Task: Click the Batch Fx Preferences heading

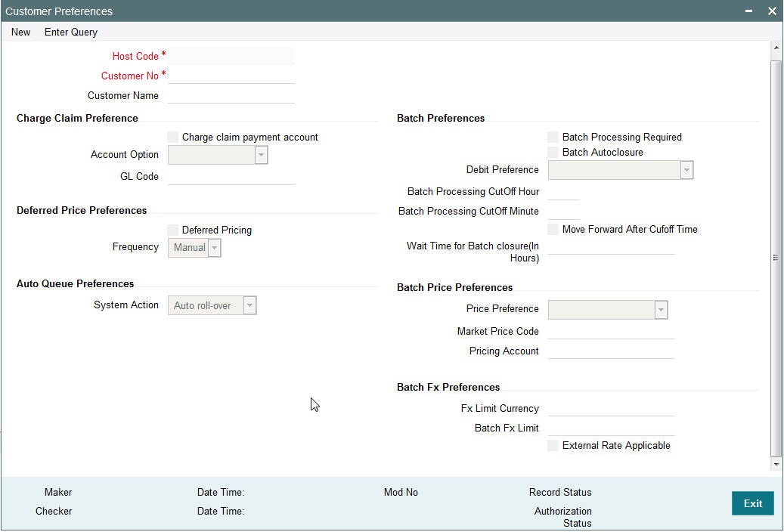Action: click(448, 388)
